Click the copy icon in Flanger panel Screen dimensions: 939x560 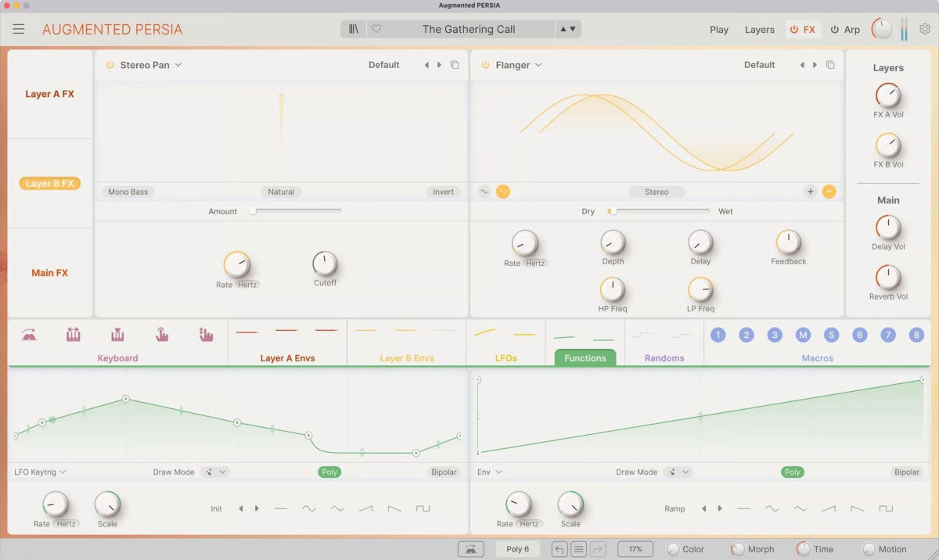830,65
